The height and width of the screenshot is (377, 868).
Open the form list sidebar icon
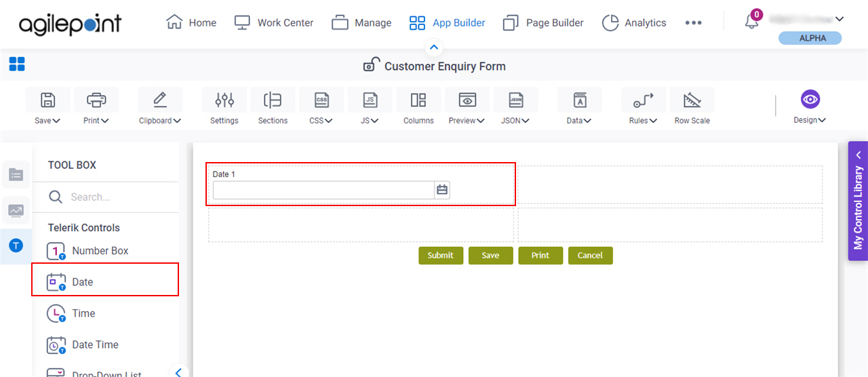tap(16, 175)
